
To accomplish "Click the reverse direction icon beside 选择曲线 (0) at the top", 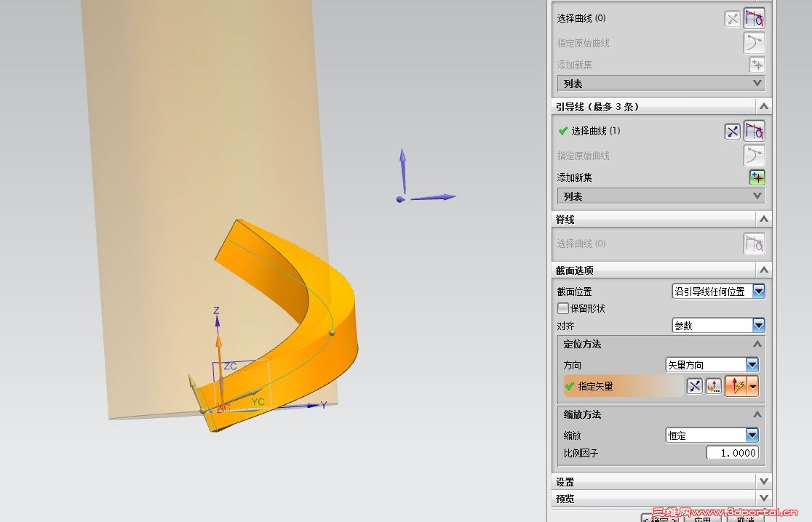I will point(732,19).
